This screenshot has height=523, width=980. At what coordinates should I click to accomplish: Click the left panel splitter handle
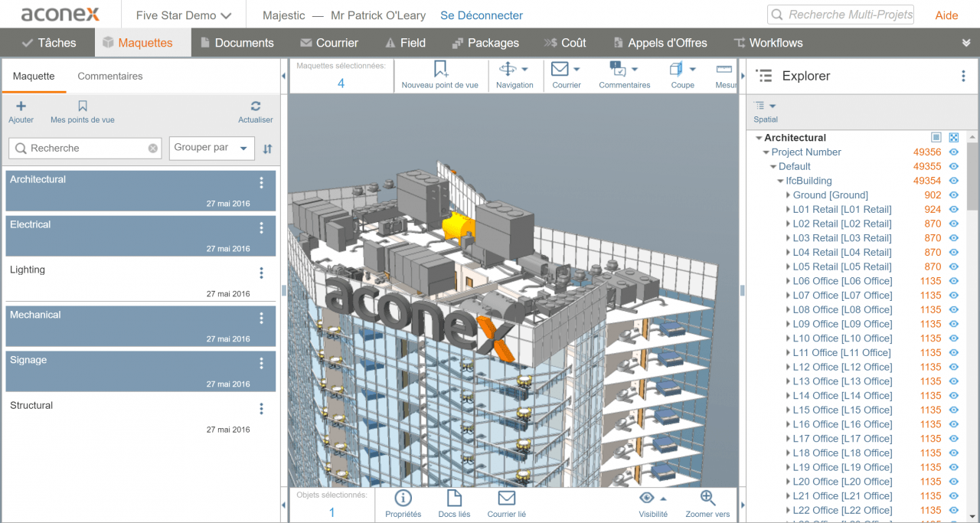[x=284, y=290]
